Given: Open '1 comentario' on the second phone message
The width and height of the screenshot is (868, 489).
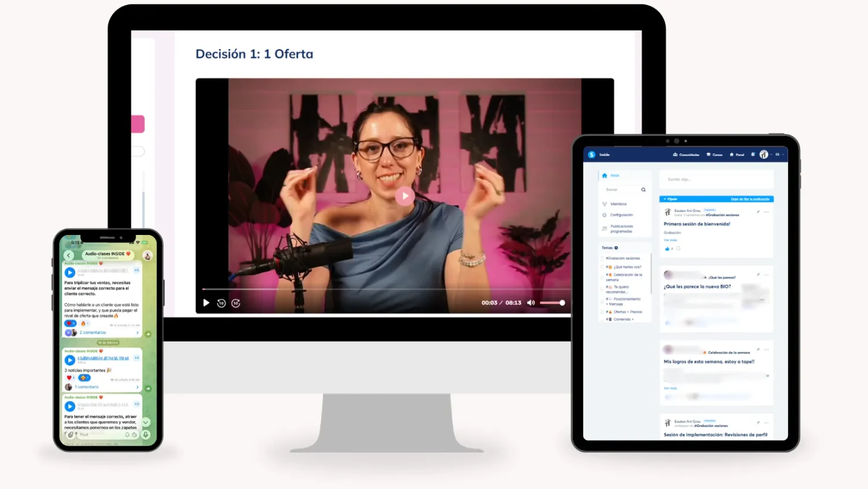Looking at the screenshot, I should pyautogui.click(x=87, y=387).
